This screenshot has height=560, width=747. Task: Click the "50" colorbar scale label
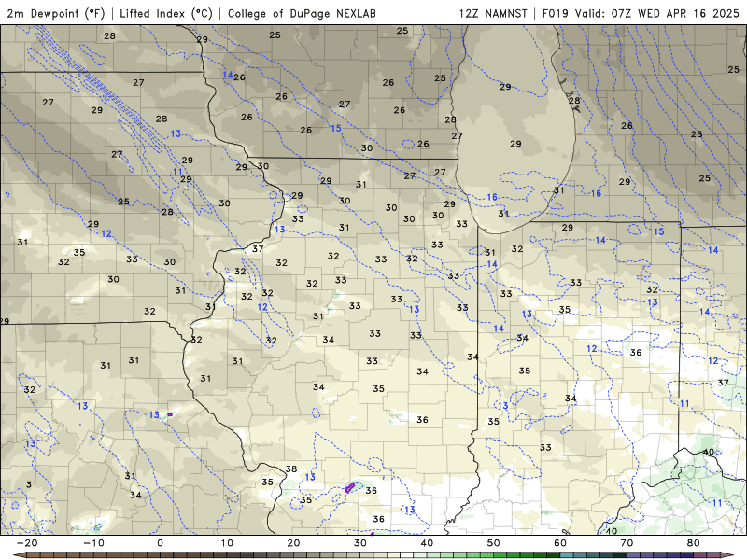[494, 543]
